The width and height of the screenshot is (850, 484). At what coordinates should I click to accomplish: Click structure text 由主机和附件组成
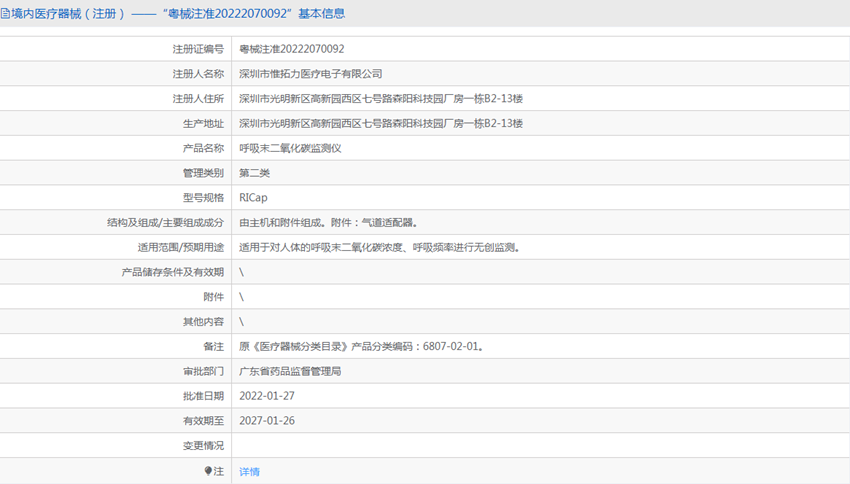(x=280, y=223)
